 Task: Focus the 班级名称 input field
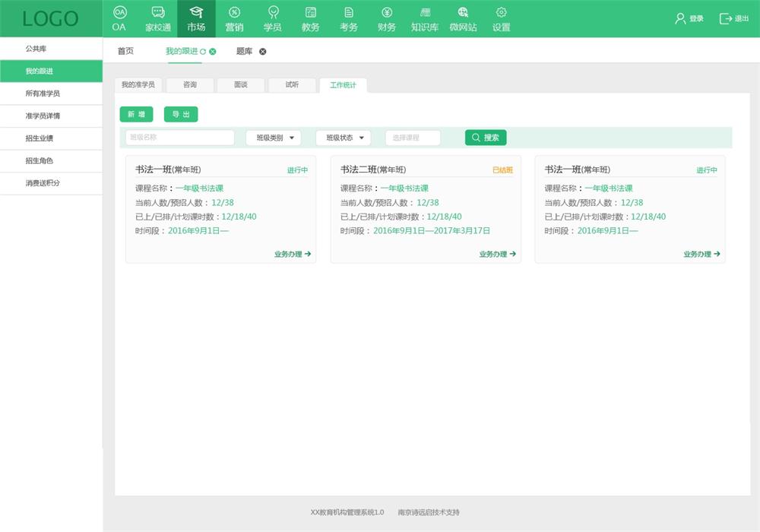point(180,138)
